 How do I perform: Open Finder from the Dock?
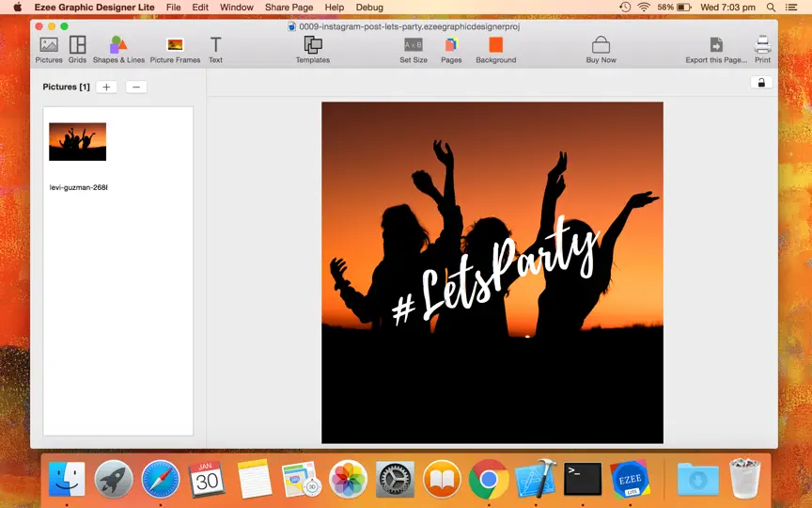tap(67, 479)
